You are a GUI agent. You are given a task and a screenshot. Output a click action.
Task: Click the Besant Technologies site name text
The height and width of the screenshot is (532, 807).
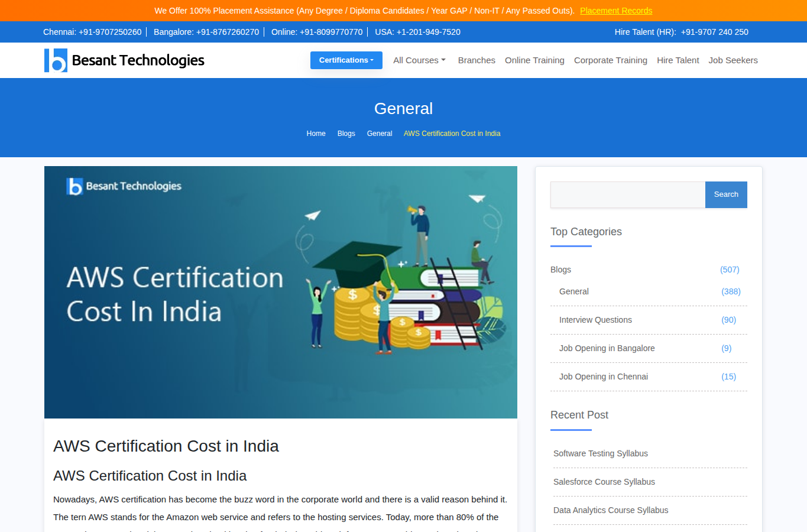tap(138, 60)
